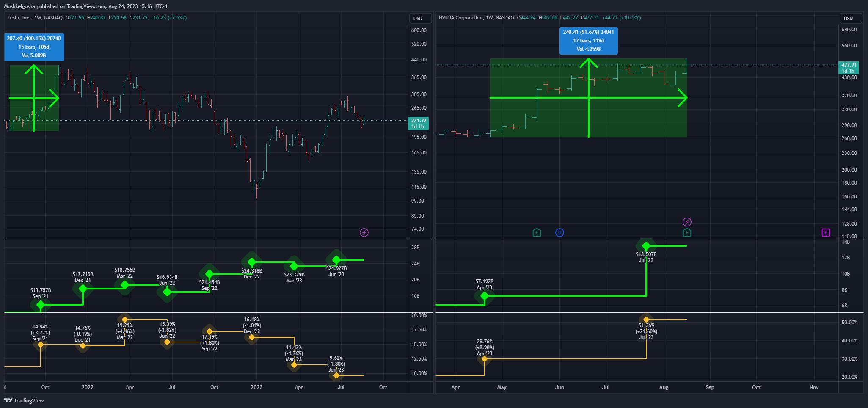Click the 640.00 tick on NVIDIA price axis
Screen dimensions: 868x408
pos(849,30)
